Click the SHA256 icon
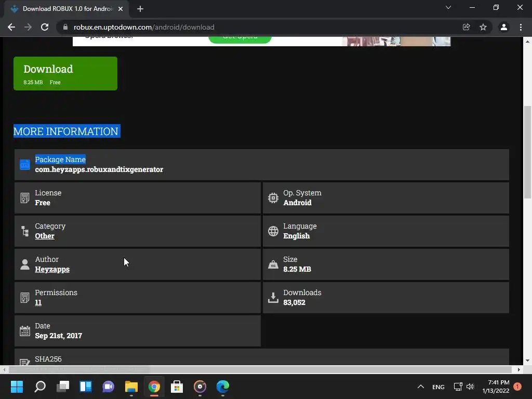The height and width of the screenshot is (399, 532). point(25,362)
